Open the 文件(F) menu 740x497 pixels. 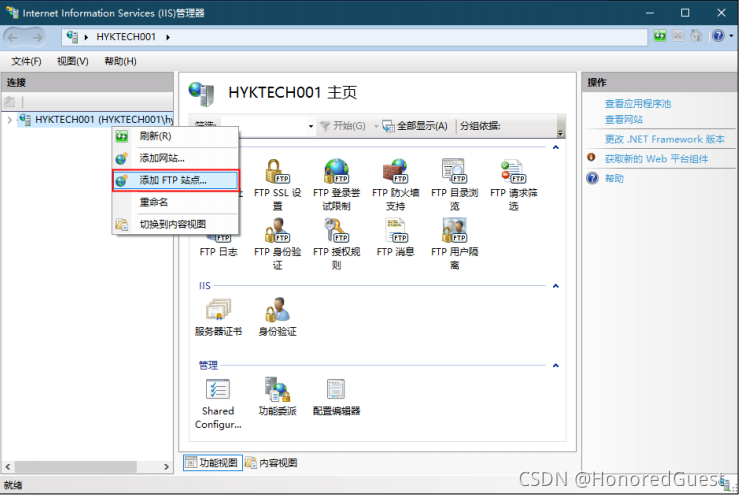pyautogui.click(x=26, y=61)
